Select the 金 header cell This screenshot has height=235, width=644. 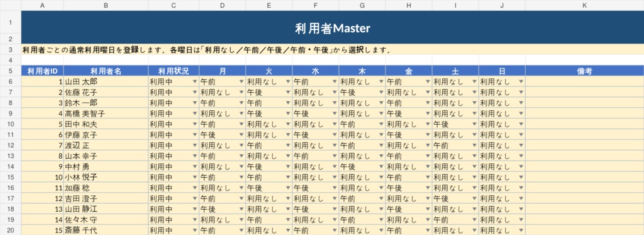coord(409,71)
